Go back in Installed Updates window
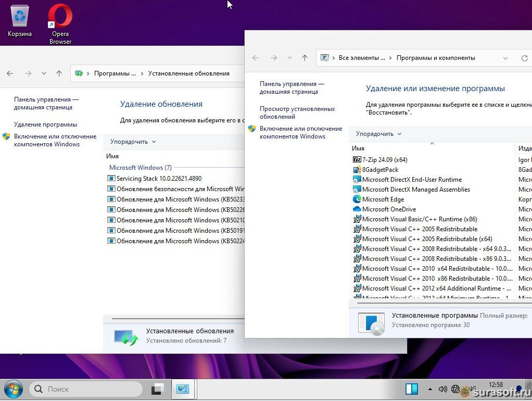The image size is (532, 401). coord(10,73)
